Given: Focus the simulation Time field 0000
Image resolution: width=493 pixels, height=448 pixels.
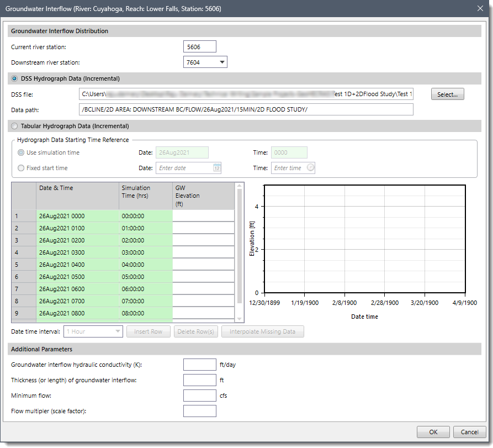Looking at the screenshot, I should 289,152.
